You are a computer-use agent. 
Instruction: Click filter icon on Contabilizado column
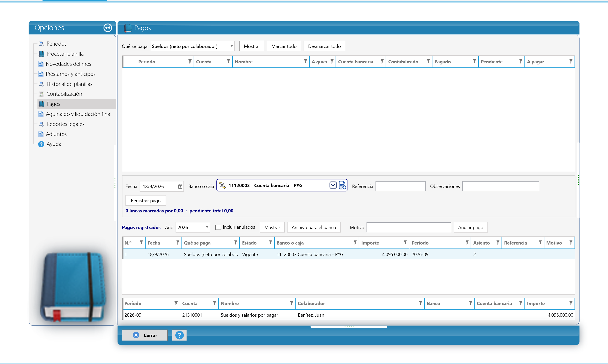click(428, 61)
